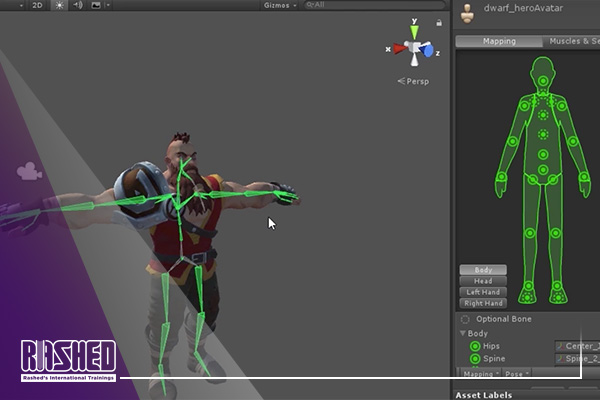Select ankle circle on diagram's right foot
The image size is (600, 400).
pos(557,286)
